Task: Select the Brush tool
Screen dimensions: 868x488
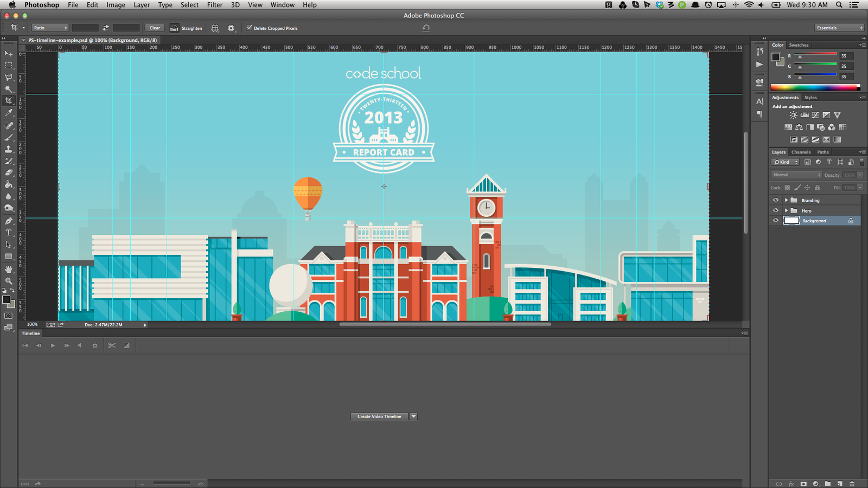Action: pos(9,137)
